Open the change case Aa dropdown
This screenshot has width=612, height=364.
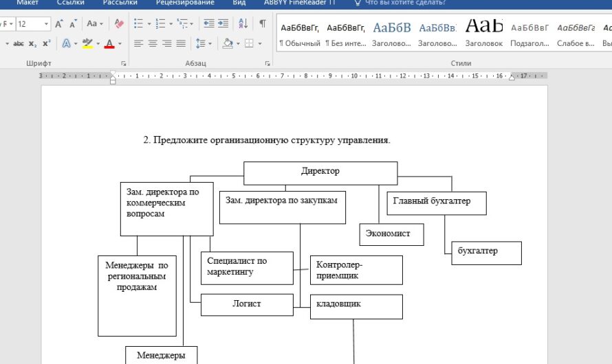pos(95,24)
